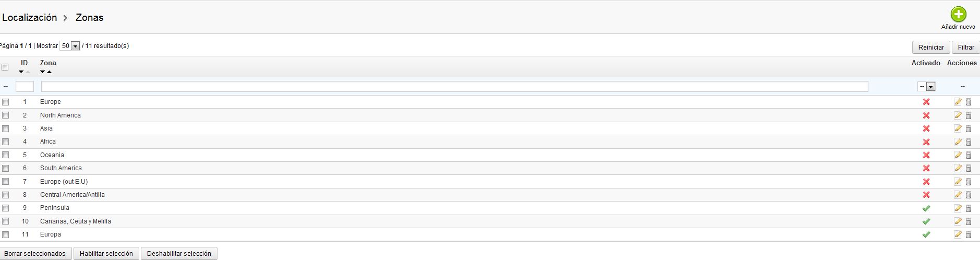Select the Africa row checkbox
980x260 pixels.
pos(5,142)
